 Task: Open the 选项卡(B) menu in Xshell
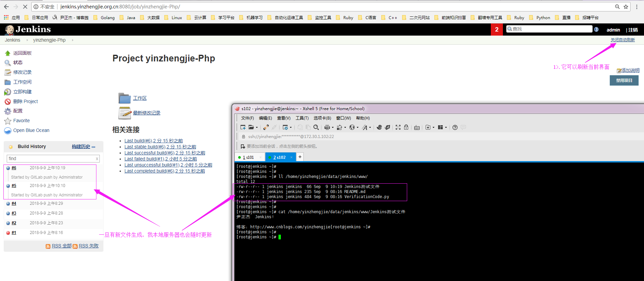tap(322, 118)
